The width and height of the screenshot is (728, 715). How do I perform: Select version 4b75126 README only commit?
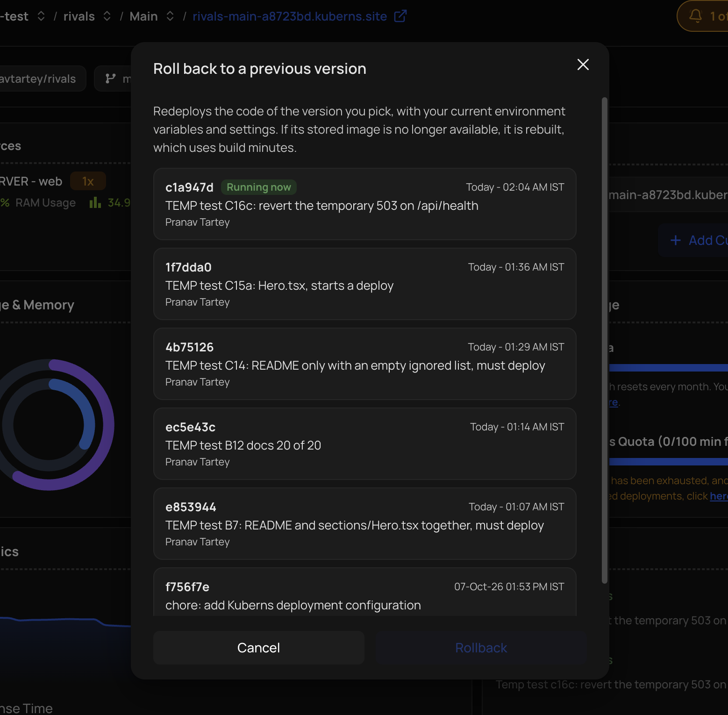tap(364, 364)
